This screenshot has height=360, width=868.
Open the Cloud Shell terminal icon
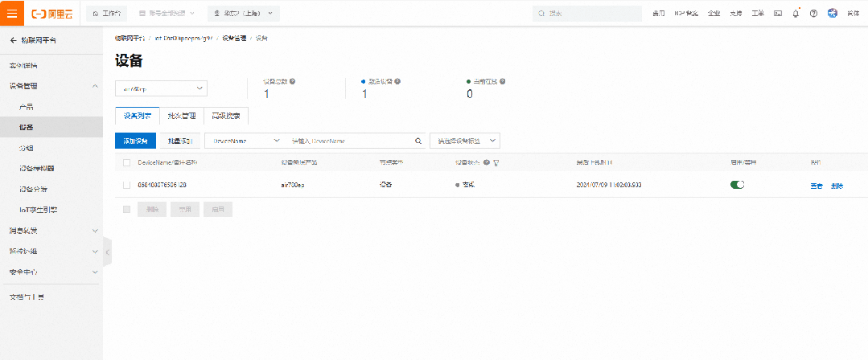click(x=778, y=14)
